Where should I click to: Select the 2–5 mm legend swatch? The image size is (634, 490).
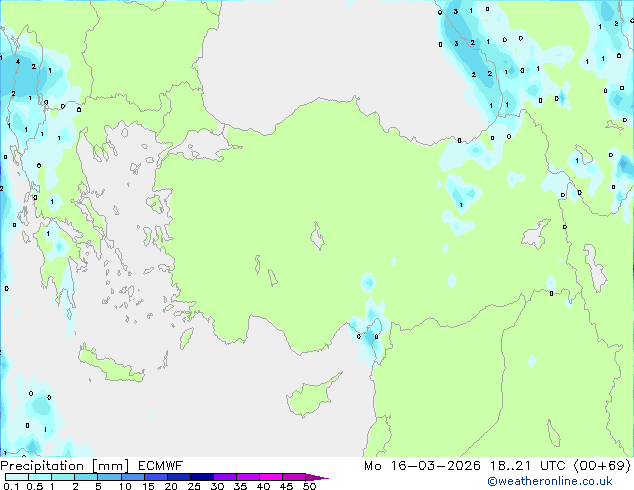click(x=86, y=477)
